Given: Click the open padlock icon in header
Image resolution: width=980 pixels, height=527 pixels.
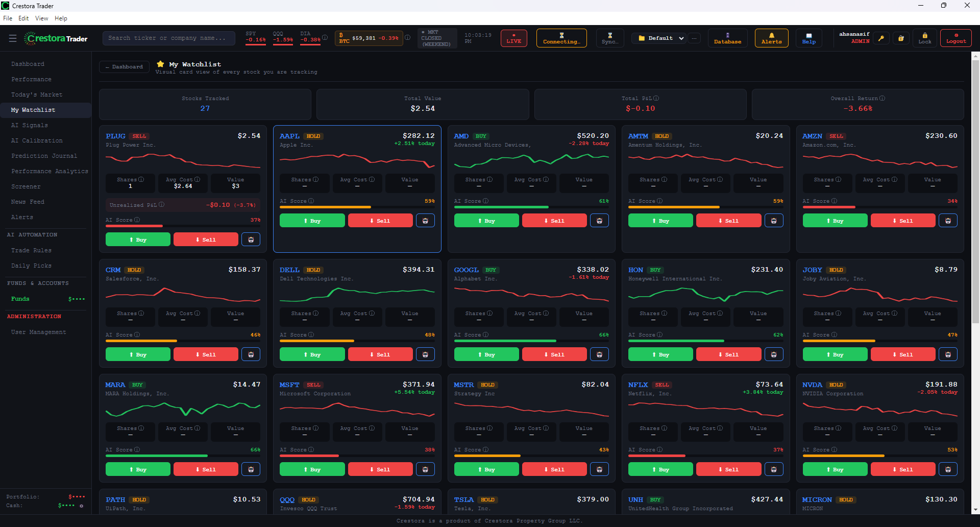Looking at the screenshot, I should (901, 38).
